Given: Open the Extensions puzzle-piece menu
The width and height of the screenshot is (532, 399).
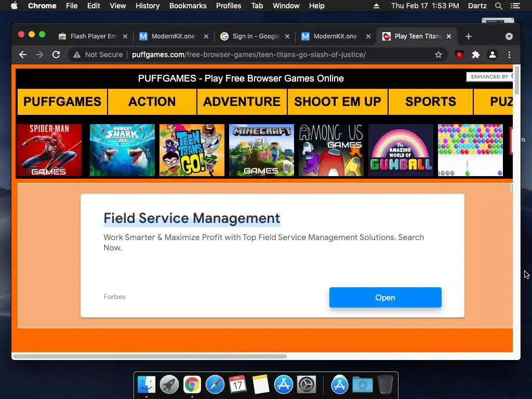Looking at the screenshot, I should tap(476, 55).
